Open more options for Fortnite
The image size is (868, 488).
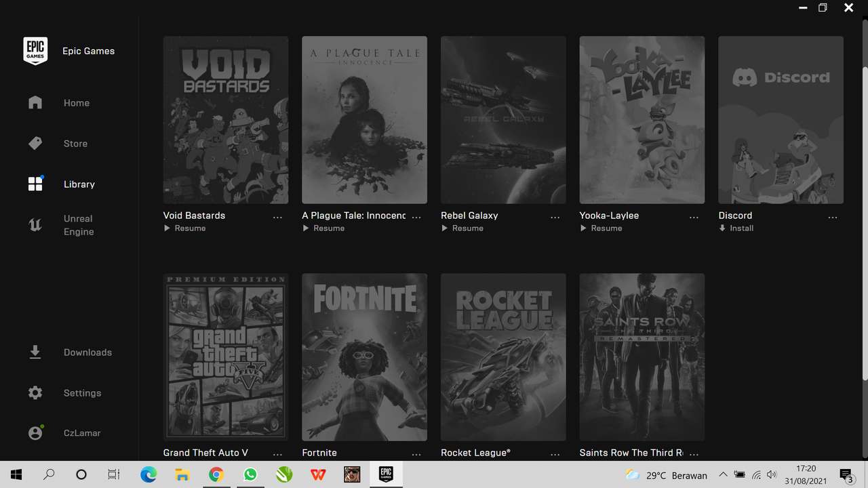[x=416, y=454]
